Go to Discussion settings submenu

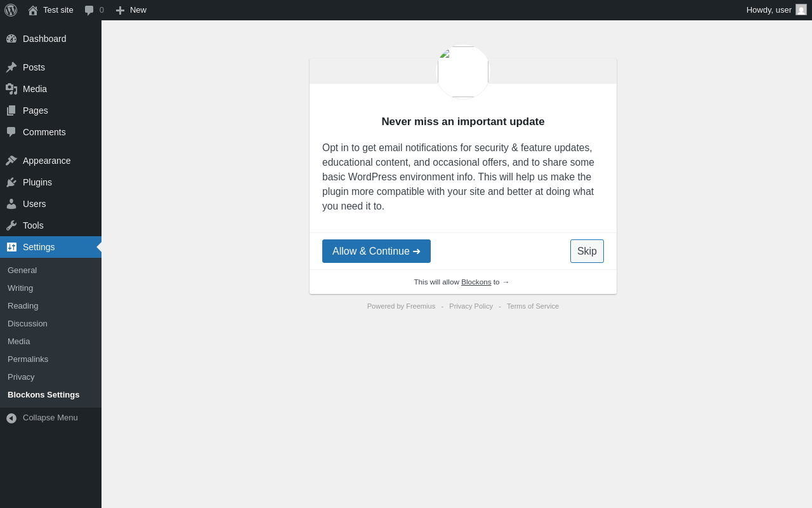pos(27,323)
